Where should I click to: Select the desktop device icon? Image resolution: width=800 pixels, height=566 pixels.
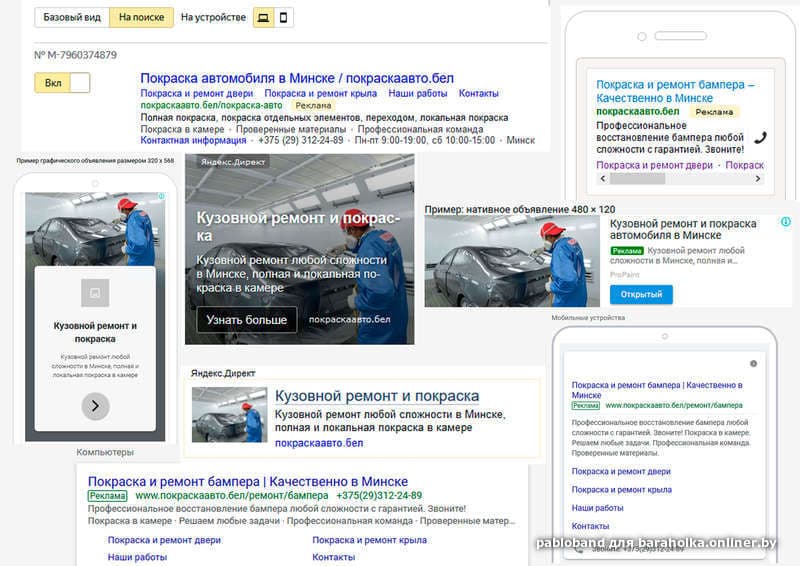263,18
